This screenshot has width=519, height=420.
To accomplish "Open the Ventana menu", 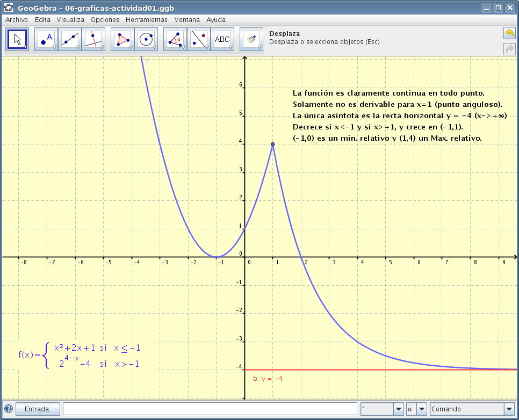I will click(x=187, y=19).
